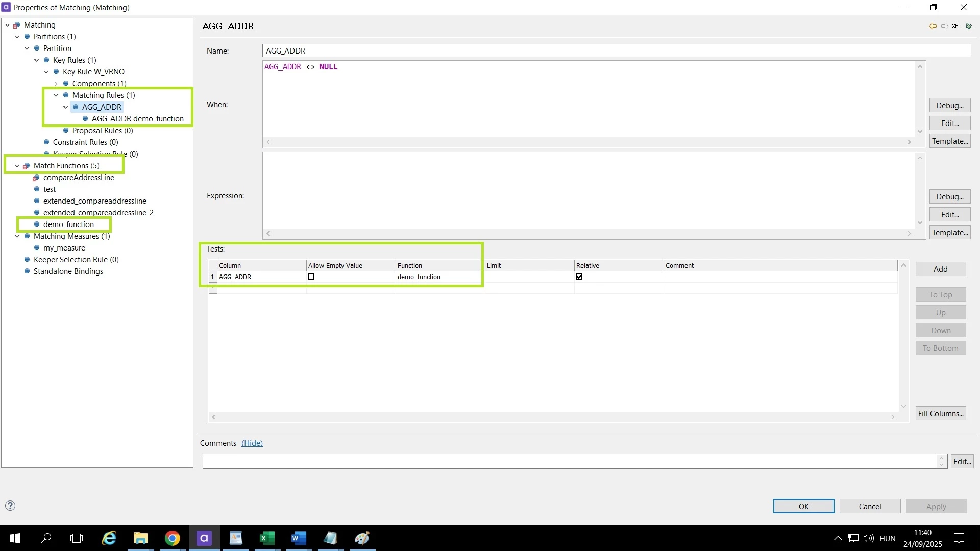
Task: Select the my_measure tree item
Action: pyautogui.click(x=64, y=248)
